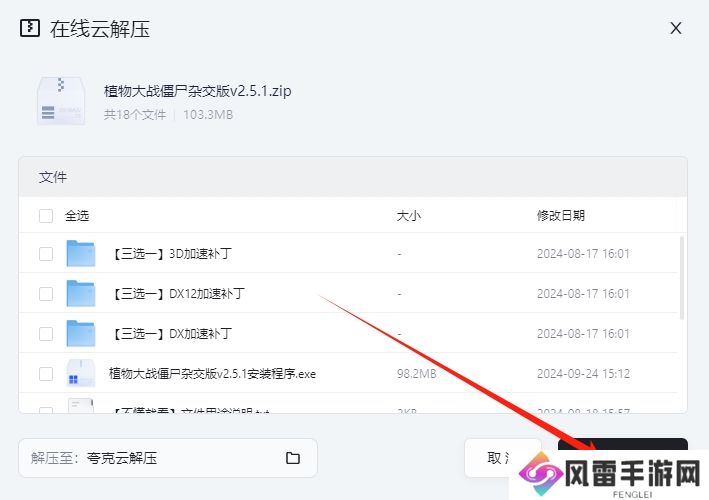
Task: Click the DX加速补丁 folder icon
Action: click(80, 334)
